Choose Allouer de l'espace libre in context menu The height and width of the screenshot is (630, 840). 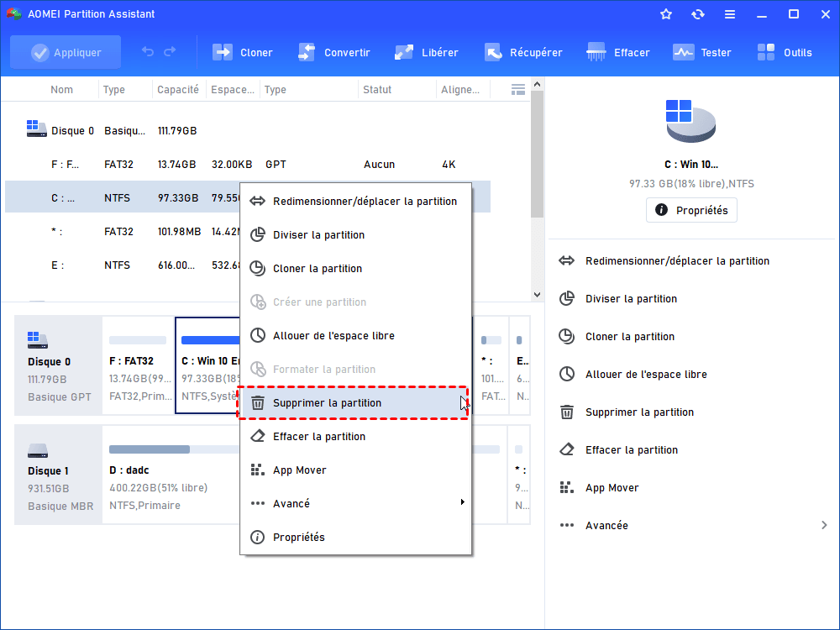(355, 336)
